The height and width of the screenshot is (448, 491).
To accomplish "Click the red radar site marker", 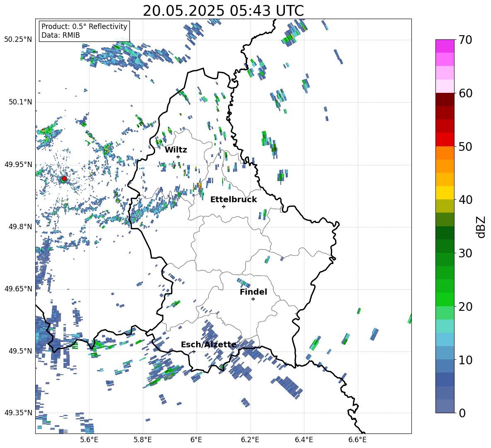I will click(64, 178).
